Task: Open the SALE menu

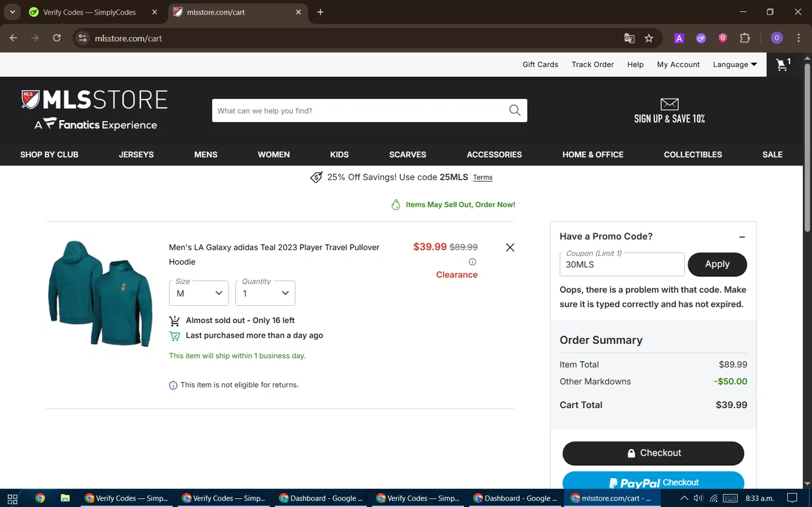Action: pos(772,155)
